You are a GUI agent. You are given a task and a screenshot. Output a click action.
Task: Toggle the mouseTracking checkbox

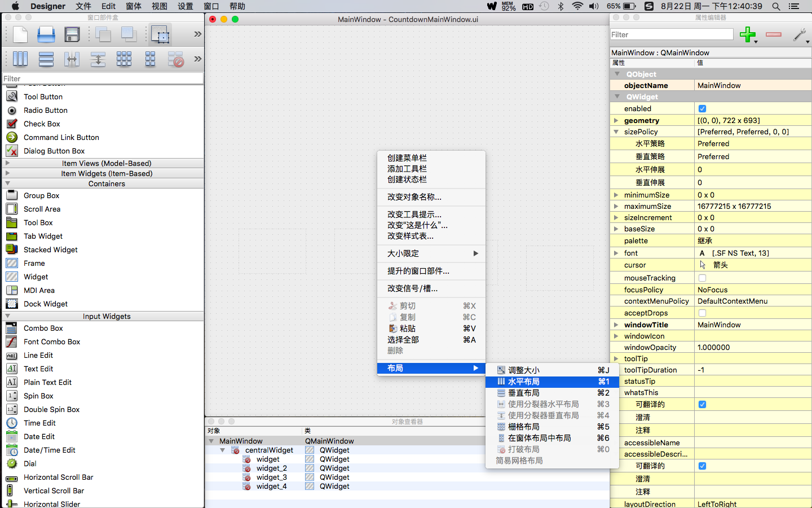(702, 278)
